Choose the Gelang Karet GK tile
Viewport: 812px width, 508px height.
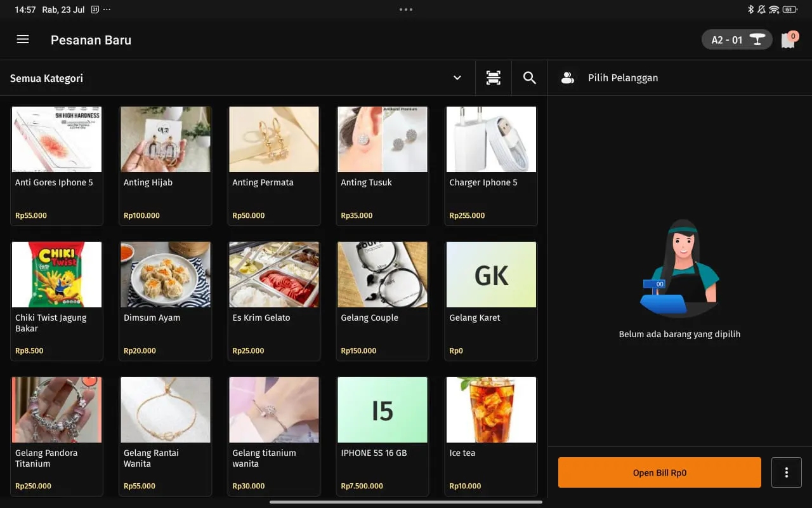pos(491,300)
